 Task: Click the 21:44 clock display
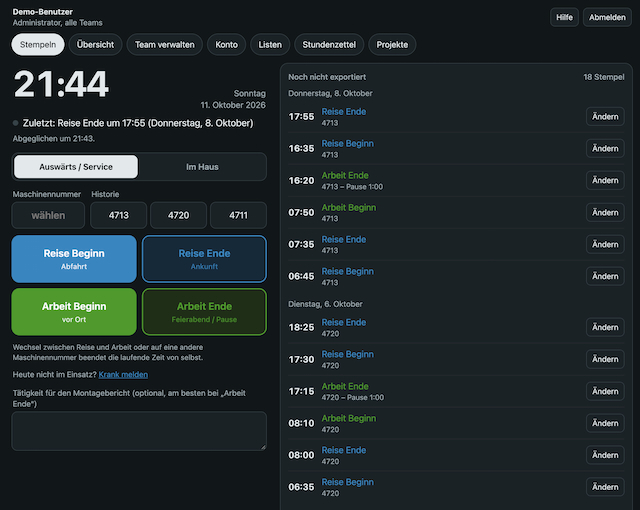coord(61,84)
